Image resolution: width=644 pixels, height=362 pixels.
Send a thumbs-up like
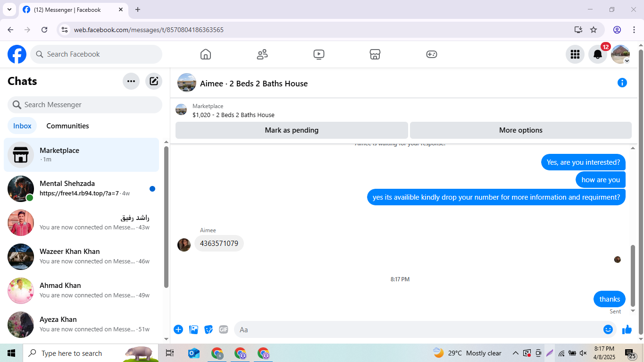627,329
